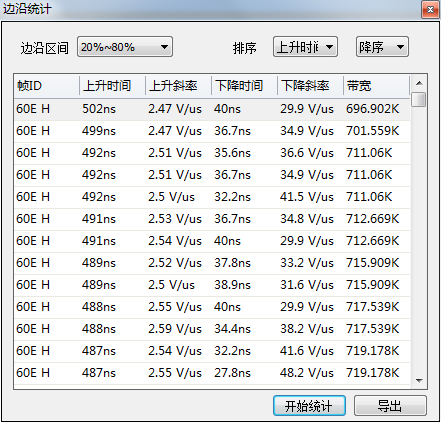Click the scrollbar up arrow
The width and height of the screenshot is (441, 423).
click(x=419, y=83)
